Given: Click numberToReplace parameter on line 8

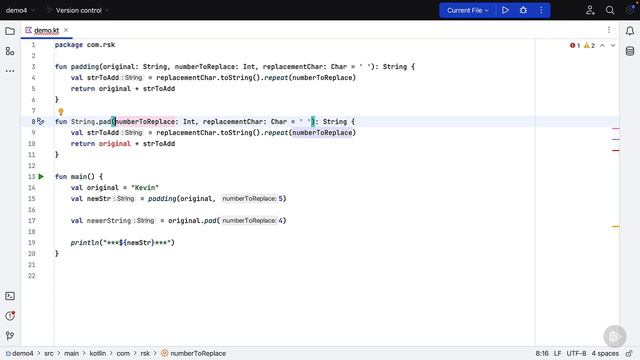Looking at the screenshot, I should (145, 122).
